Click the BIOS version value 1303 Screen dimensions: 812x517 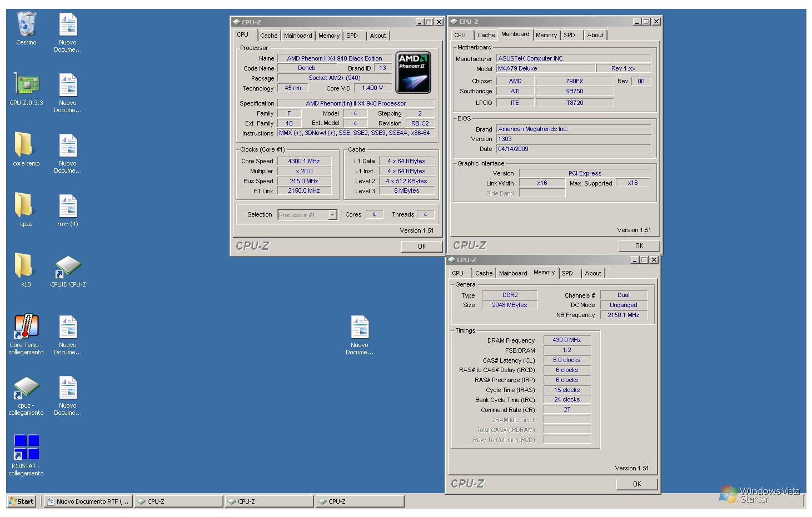click(574, 139)
